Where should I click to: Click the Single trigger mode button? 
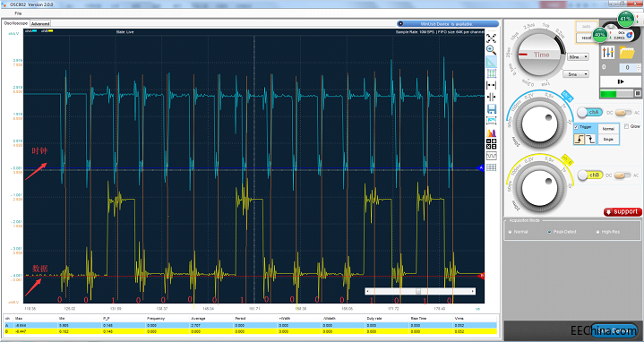608,139
